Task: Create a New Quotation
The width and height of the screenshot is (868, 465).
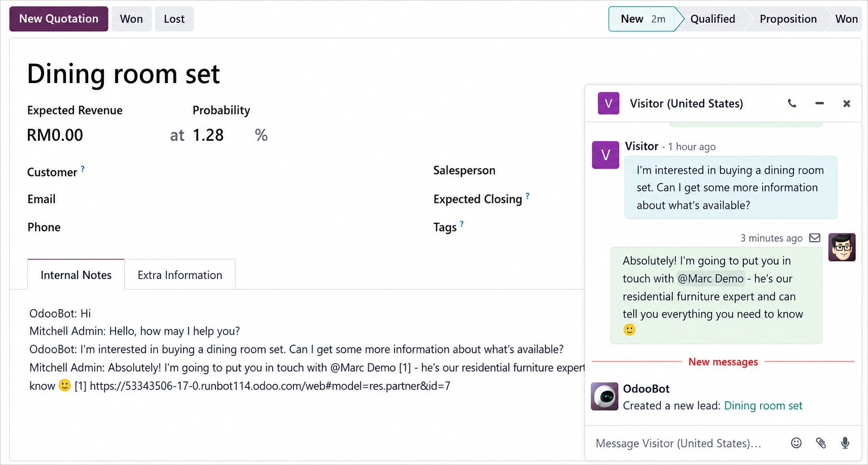Action: pos(59,19)
